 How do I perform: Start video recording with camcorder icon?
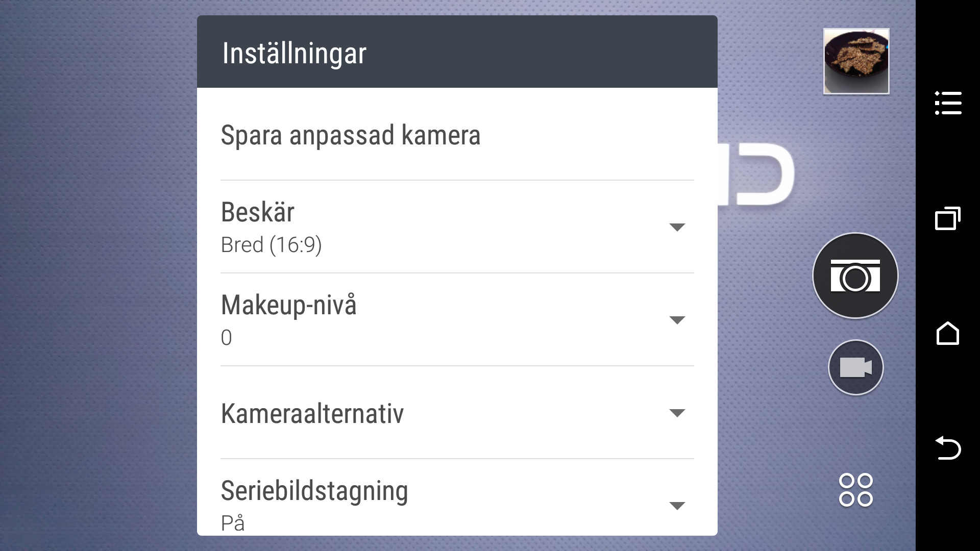(855, 367)
